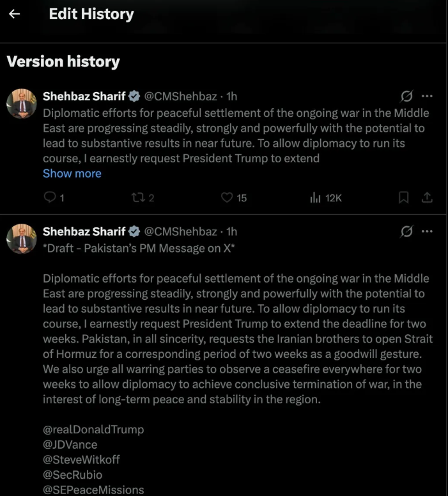Open the @SEPeaceMissions mention
Viewport: 448px width, 496px height.
93,490
